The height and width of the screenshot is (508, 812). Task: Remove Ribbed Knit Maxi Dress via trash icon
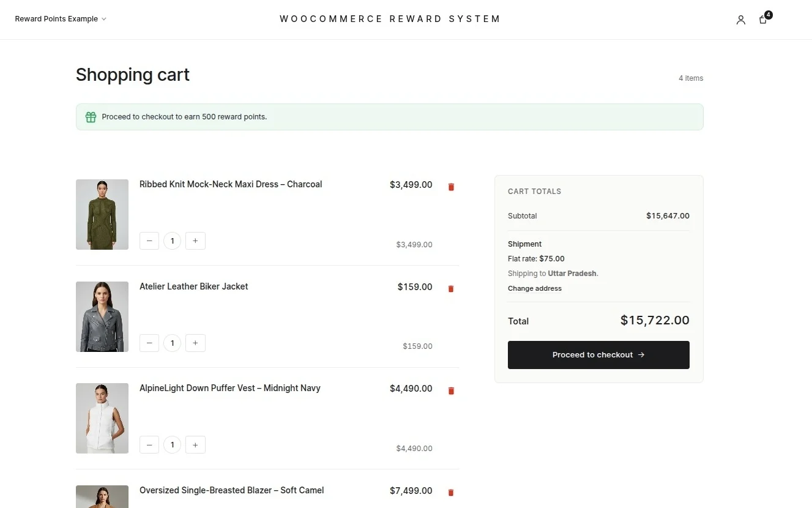coord(451,187)
